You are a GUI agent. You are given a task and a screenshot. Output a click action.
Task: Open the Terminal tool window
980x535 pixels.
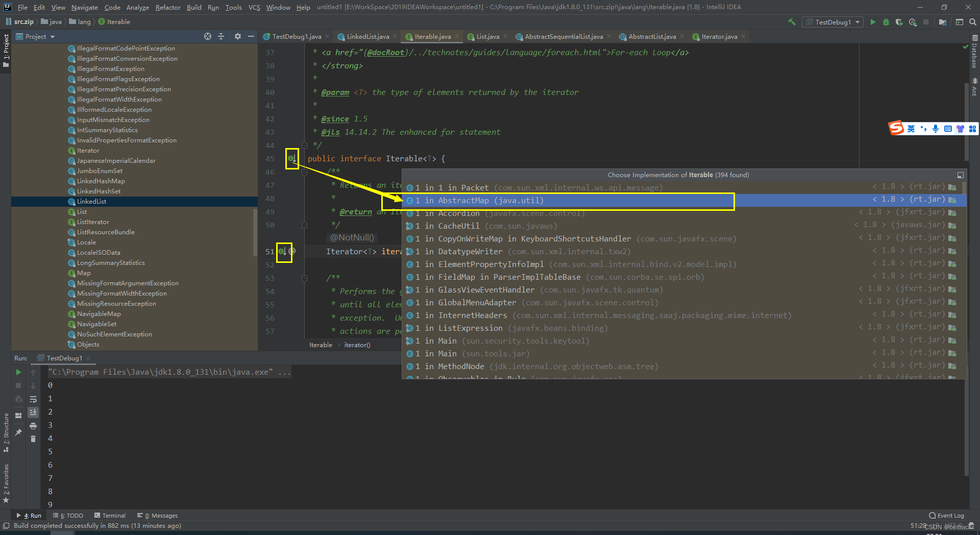click(110, 516)
